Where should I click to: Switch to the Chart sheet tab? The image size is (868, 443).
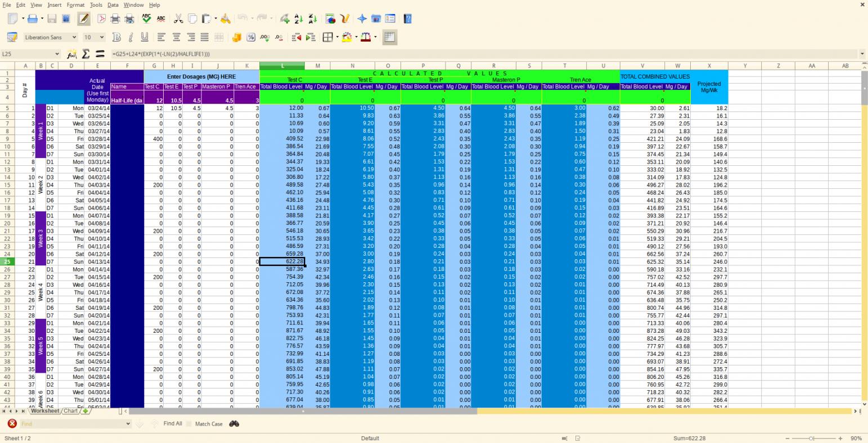[70, 411]
